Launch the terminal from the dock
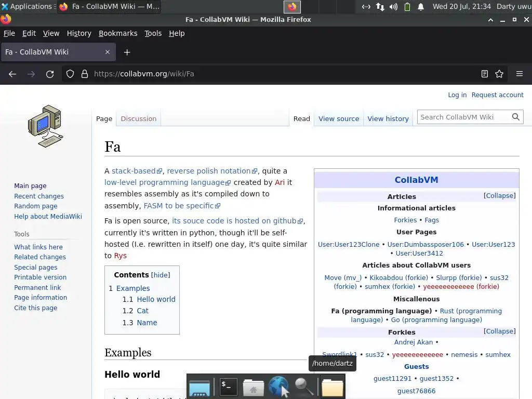Viewport: 532px width, 399px height. (229, 387)
